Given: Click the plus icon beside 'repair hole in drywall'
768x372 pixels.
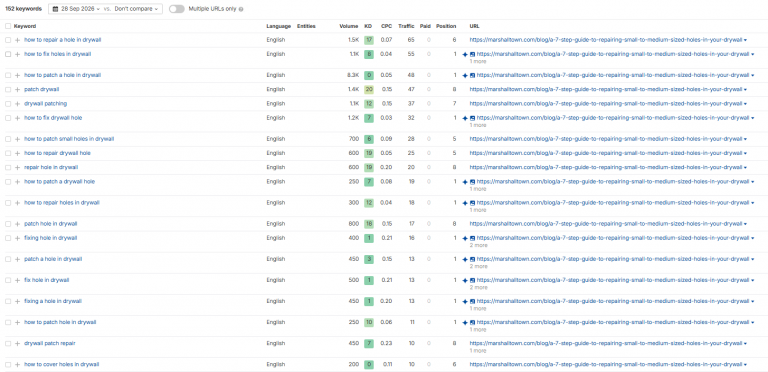Looking at the screenshot, I should pyautogui.click(x=18, y=167).
